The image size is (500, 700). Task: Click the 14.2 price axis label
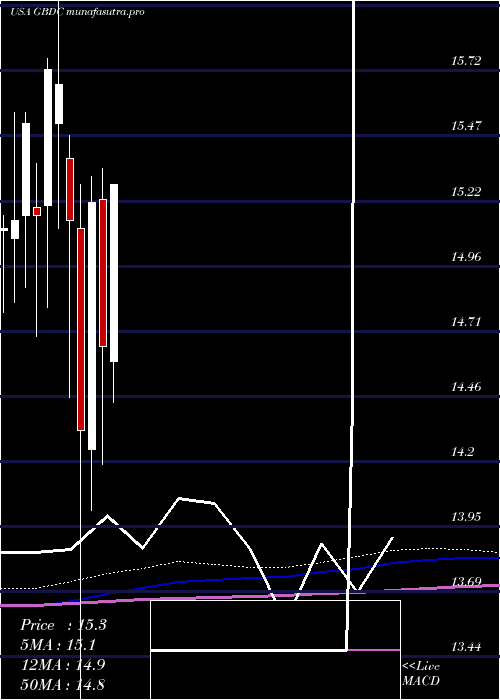pyautogui.click(x=463, y=452)
